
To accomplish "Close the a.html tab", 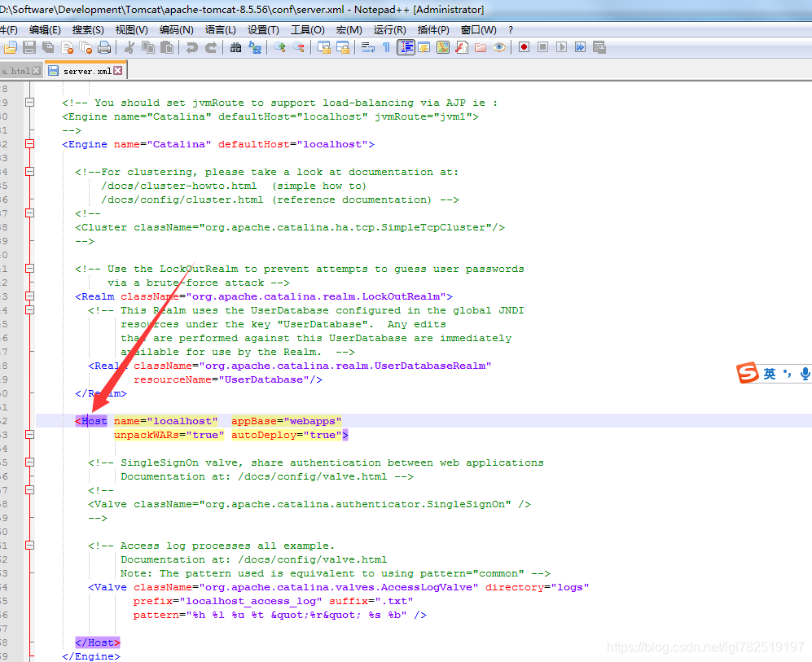I will pyautogui.click(x=37, y=70).
